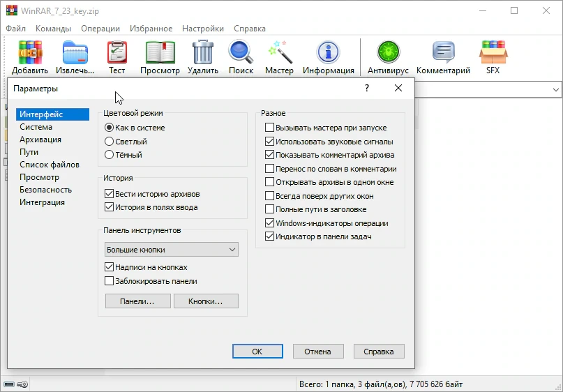This screenshot has width=563, height=392.
Task: Select the Интерфейс settings category
Action: pos(52,114)
